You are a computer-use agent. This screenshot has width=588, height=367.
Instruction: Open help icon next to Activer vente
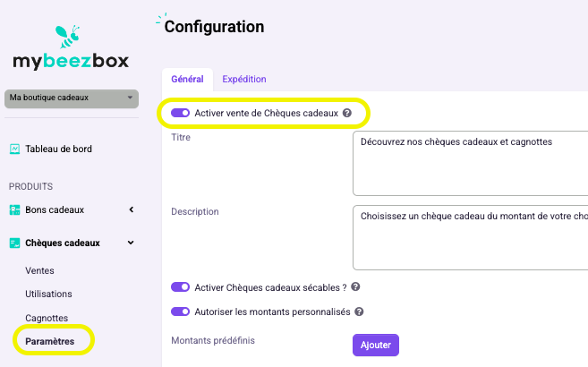[347, 113]
